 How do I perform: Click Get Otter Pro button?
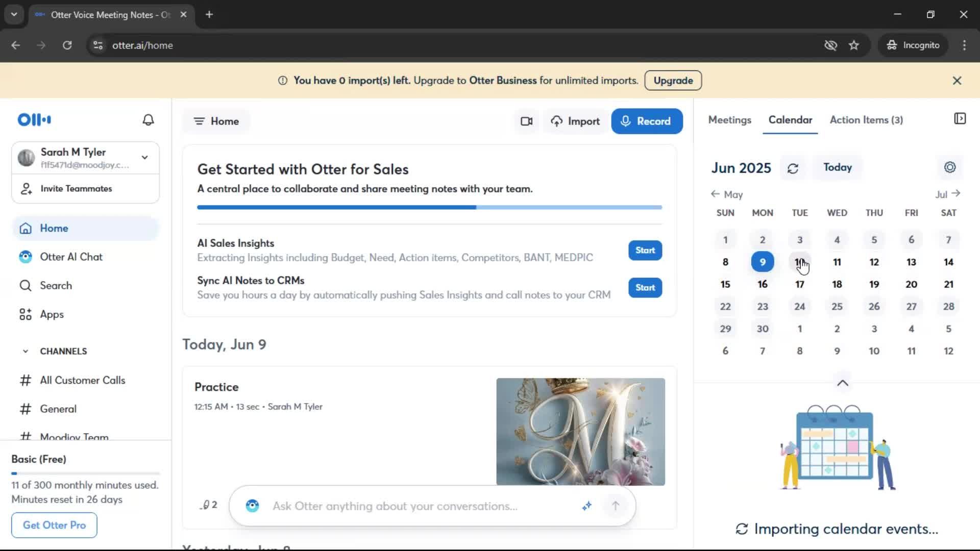(54, 525)
